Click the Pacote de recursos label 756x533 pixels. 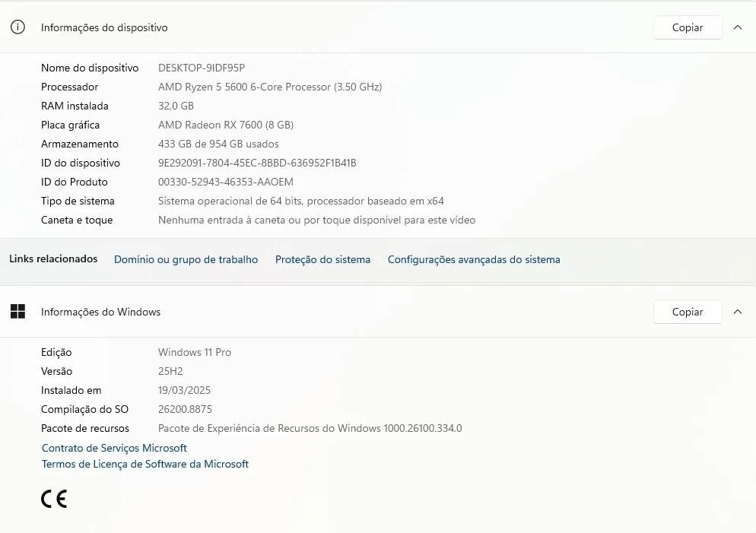[85, 428]
